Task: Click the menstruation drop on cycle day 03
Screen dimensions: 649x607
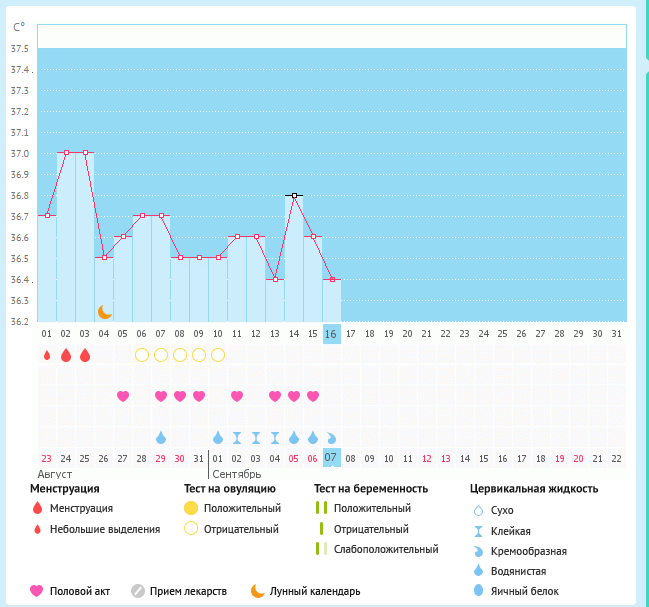Action: [84, 355]
